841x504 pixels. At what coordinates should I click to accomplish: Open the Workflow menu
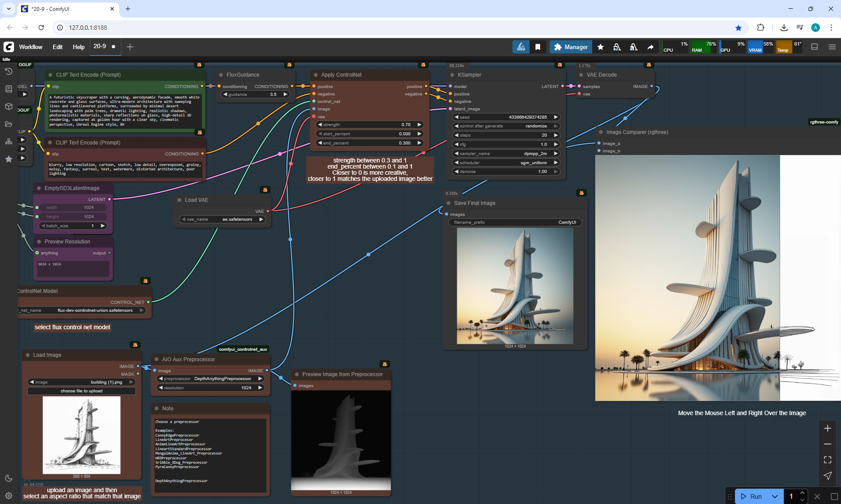[x=31, y=47]
